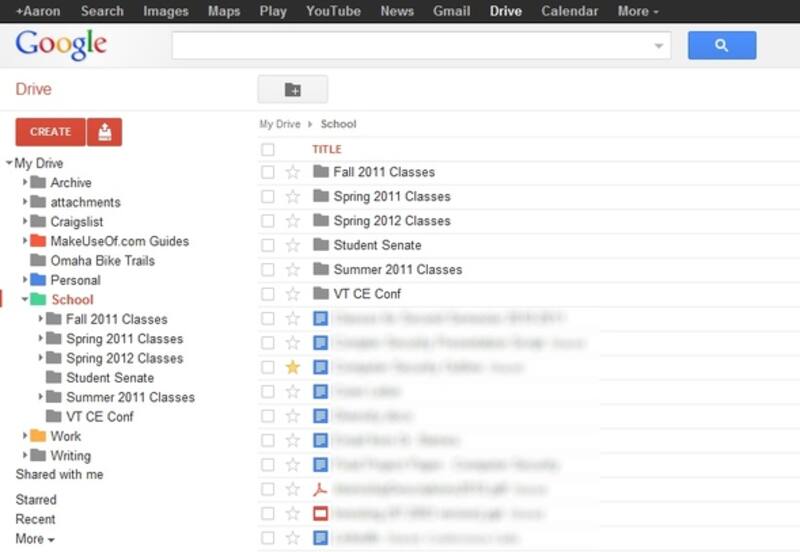
Task: Check the Student Senate row checkbox
Action: 267,245
